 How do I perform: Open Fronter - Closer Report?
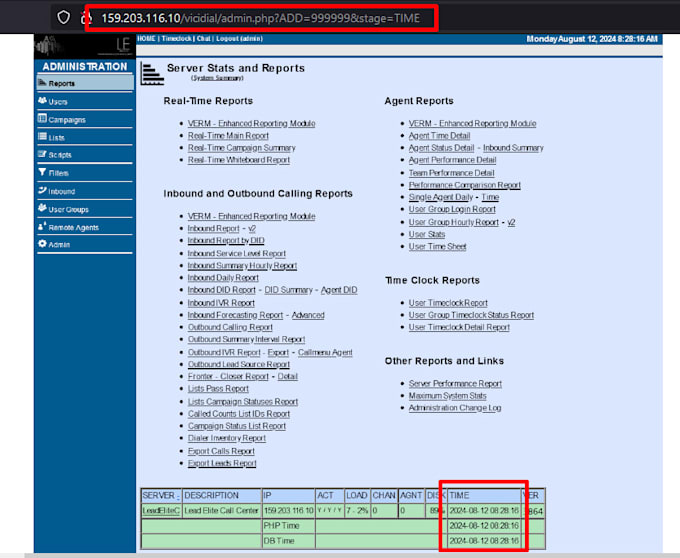click(228, 377)
